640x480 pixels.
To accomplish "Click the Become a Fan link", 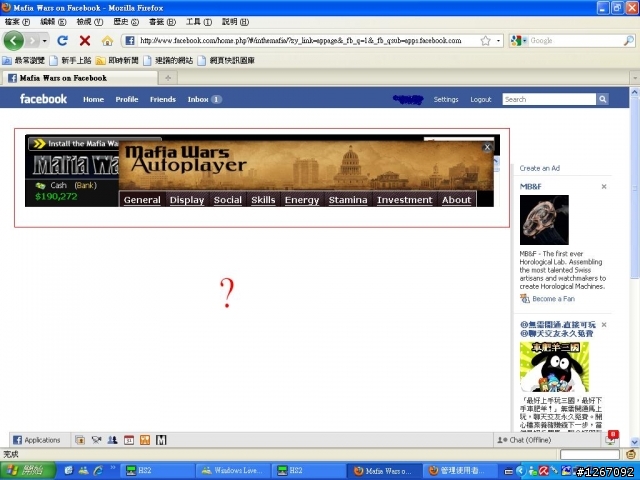I will tap(553, 299).
